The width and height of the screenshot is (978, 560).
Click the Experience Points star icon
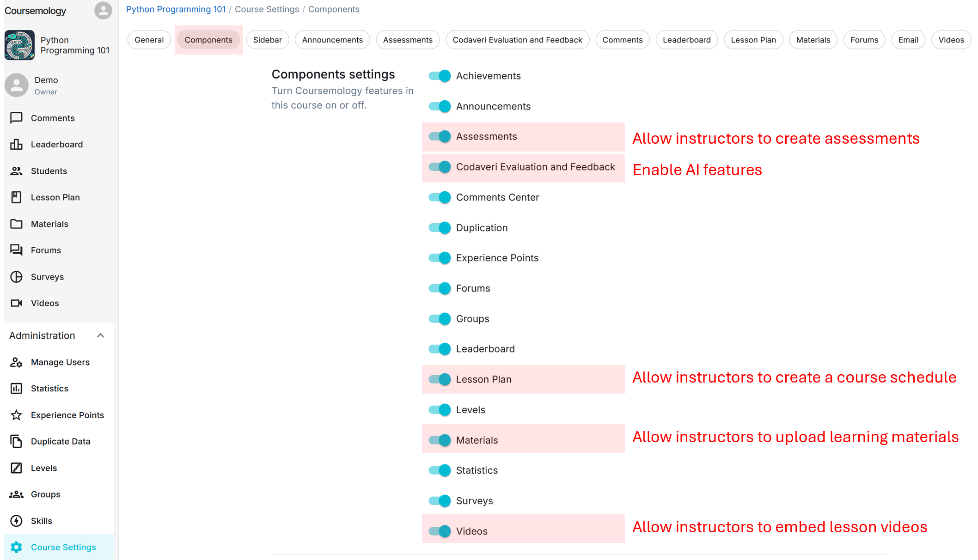click(x=16, y=415)
